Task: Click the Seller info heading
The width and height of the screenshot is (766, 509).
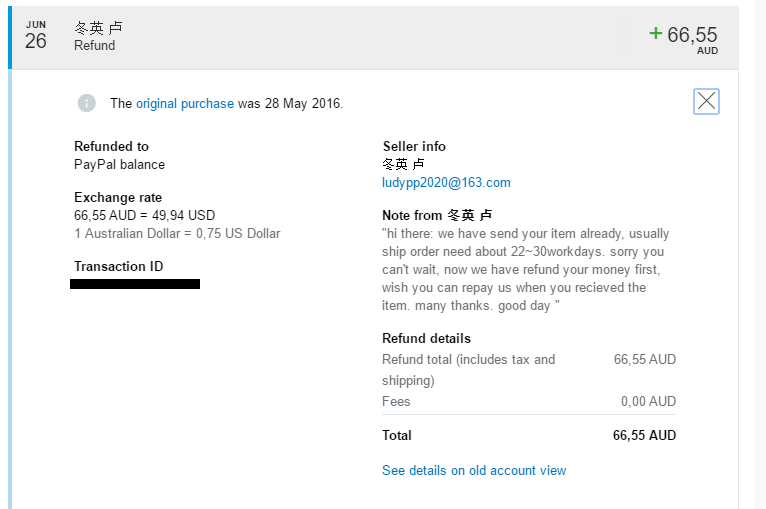Action: (414, 147)
